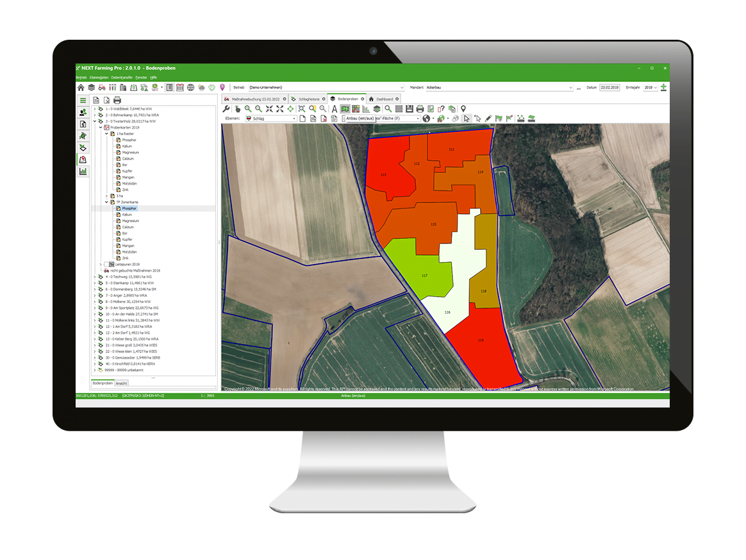746x560 pixels.
Task: Open the Ebenen Schlag dropdown
Action: [x=271, y=119]
